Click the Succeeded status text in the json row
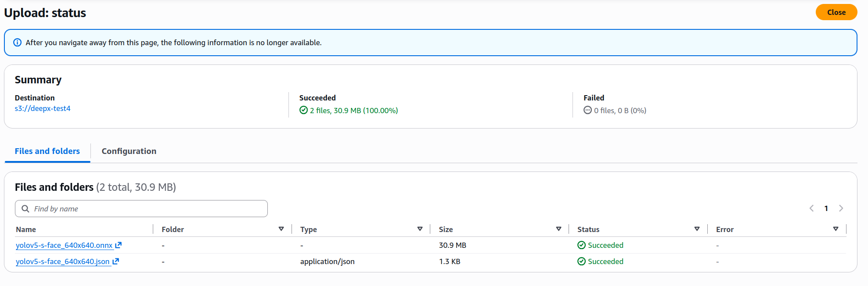868x286 pixels. tap(605, 261)
